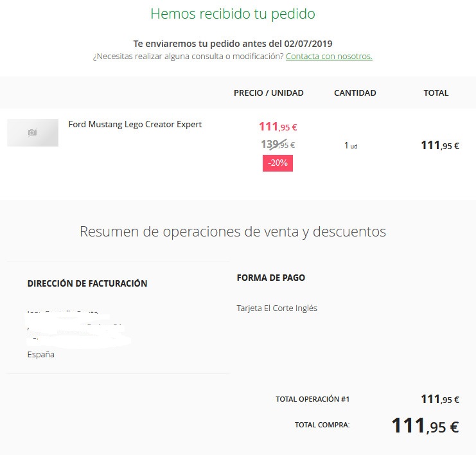Select 'Hemos recibido tu pedido' heading
Image resolution: width=476 pixels, height=455 pixels.
tap(233, 14)
